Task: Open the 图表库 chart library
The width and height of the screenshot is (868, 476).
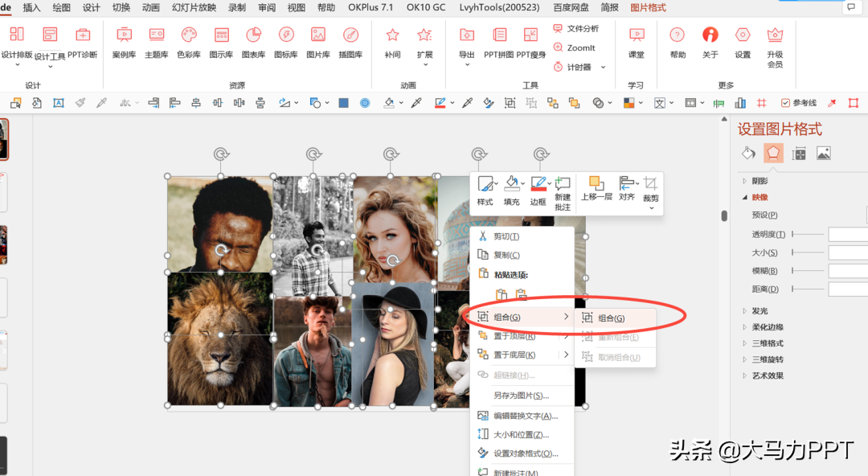Action: [x=253, y=43]
